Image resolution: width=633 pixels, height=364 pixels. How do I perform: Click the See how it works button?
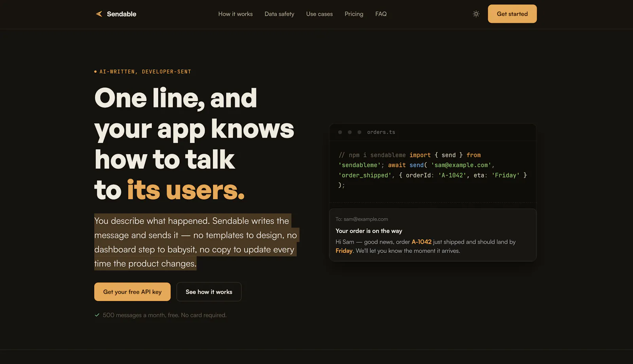209,292
